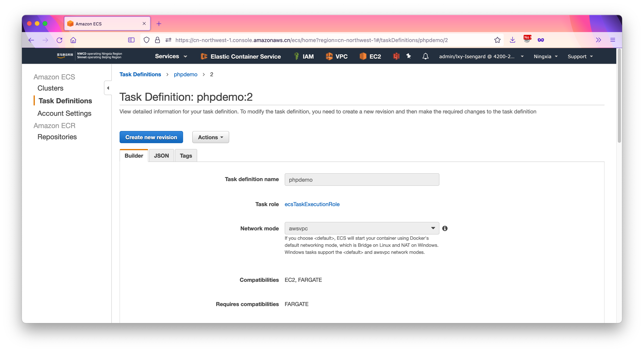Click the Task definition name field

coord(362,180)
